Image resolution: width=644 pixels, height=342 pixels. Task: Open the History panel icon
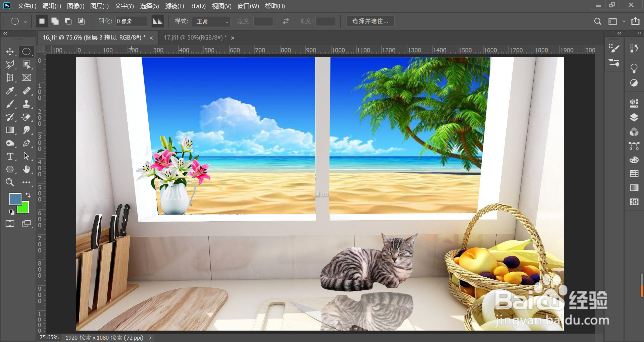[634, 49]
